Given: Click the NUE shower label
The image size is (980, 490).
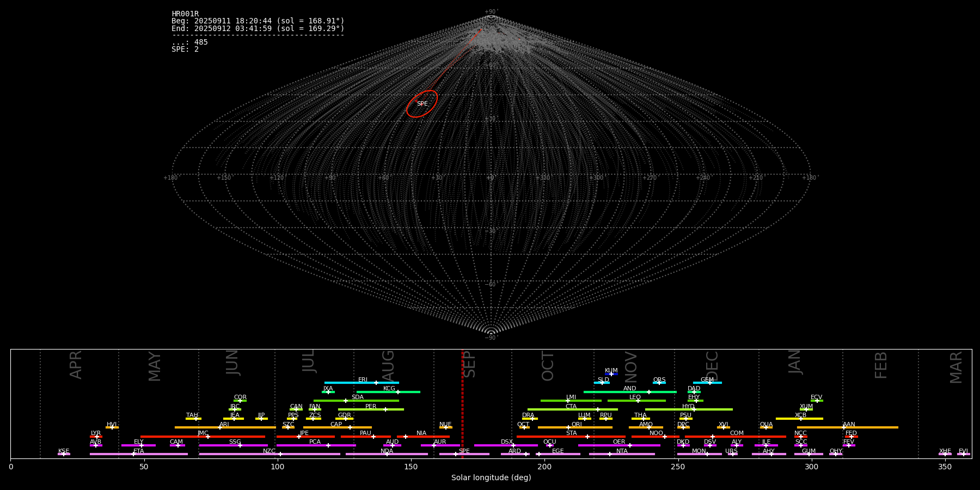Looking at the screenshot, I should 445,425.
